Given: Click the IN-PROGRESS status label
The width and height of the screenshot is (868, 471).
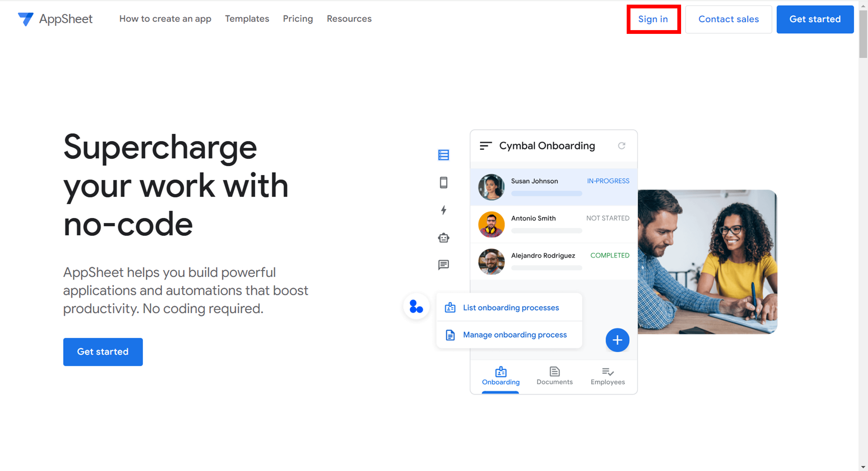Looking at the screenshot, I should pos(608,181).
